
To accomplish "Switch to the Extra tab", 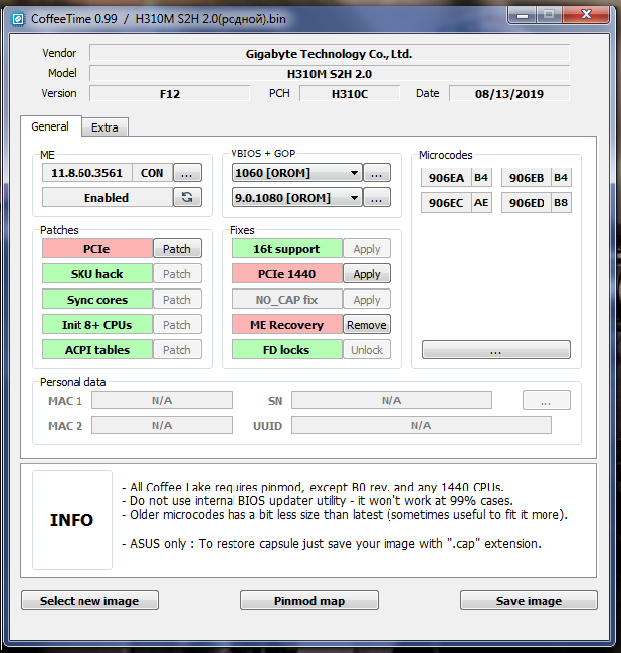I will point(105,127).
